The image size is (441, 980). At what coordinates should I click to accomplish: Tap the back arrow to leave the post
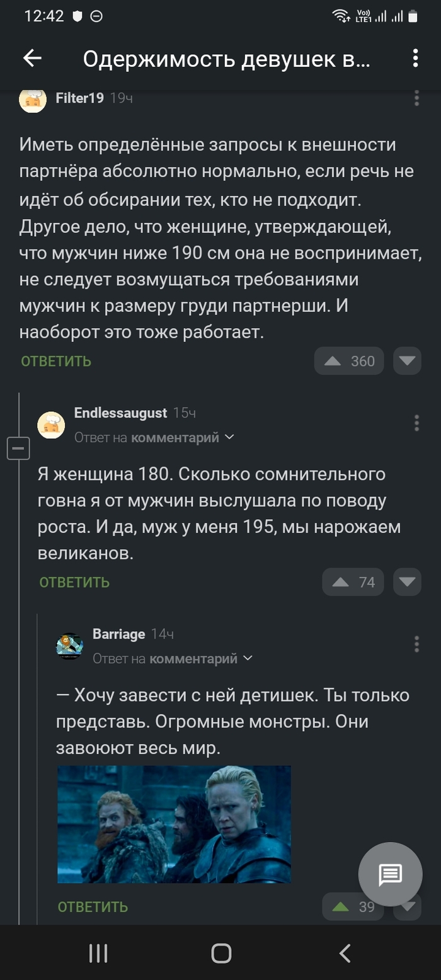tap(31, 59)
